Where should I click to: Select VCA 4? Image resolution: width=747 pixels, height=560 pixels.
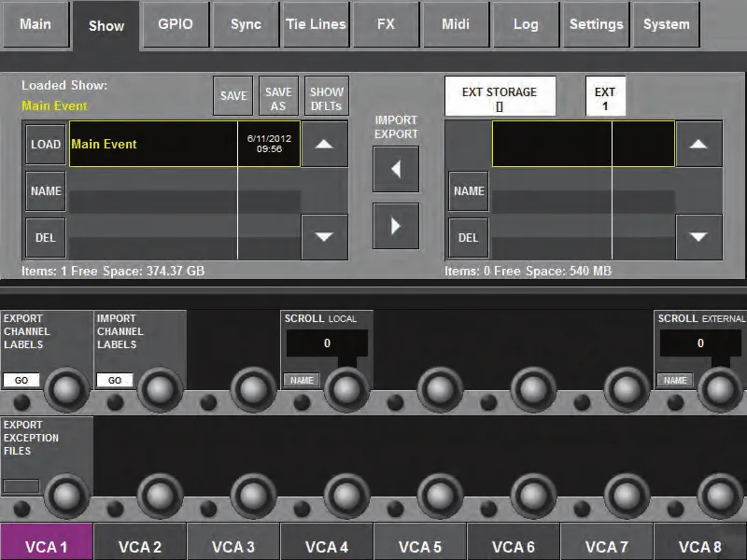click(x=326, y=541)
